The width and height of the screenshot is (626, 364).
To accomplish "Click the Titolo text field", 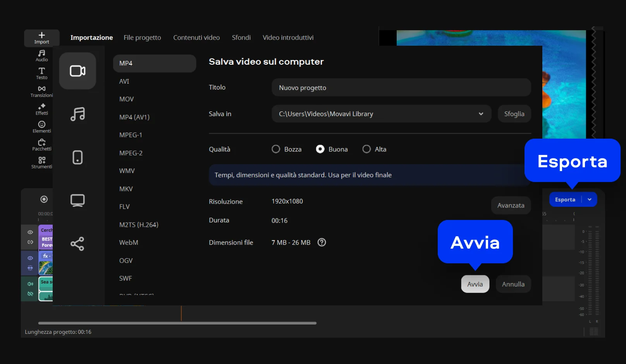I will point(401,88).
